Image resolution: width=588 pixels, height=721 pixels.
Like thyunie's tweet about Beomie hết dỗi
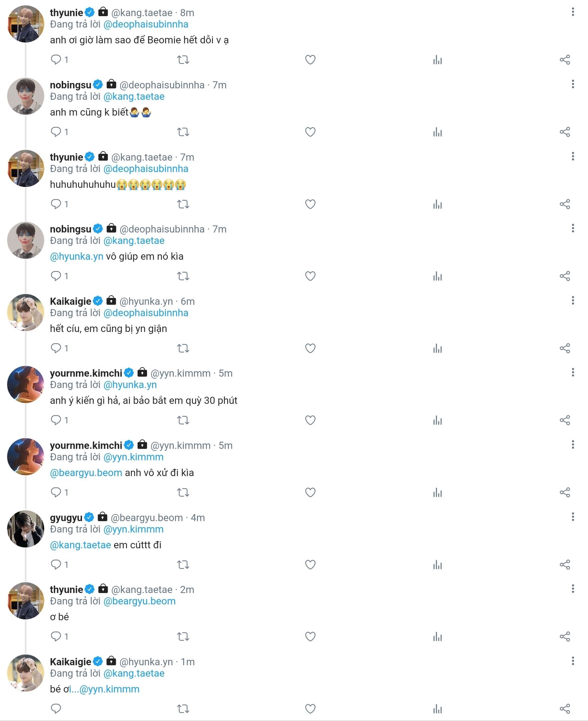(x=310, y=60)
